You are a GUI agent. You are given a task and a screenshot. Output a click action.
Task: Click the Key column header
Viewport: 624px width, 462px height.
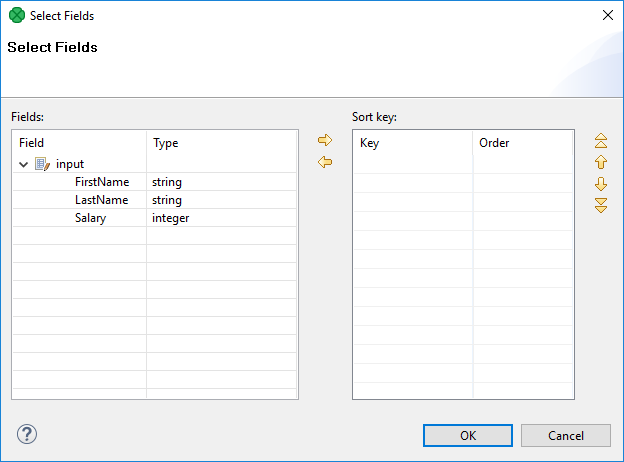tap(412, 143)
